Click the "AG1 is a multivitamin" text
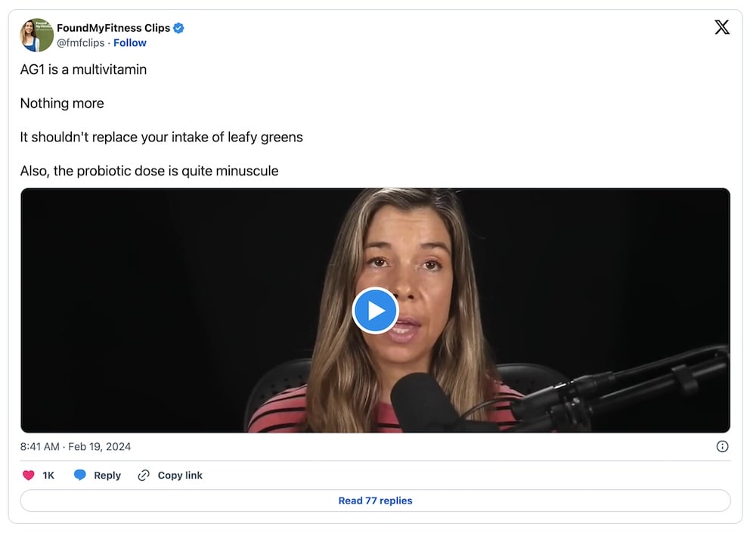 click(83, 70)
